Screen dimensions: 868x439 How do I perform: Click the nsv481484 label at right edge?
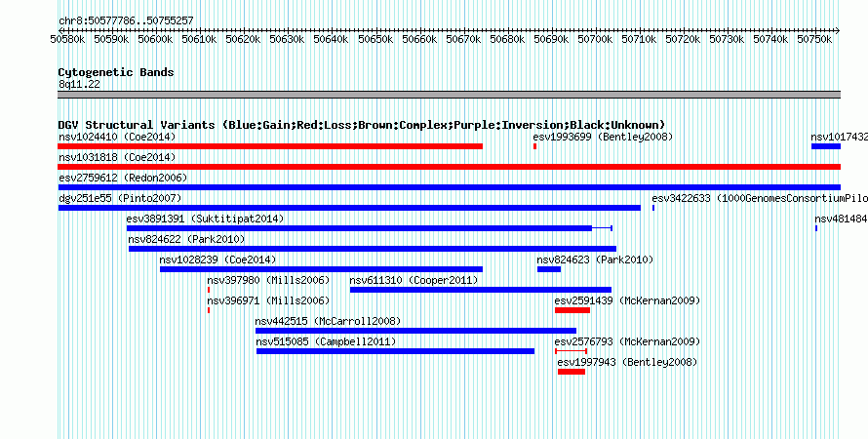[x=841, y=219]
